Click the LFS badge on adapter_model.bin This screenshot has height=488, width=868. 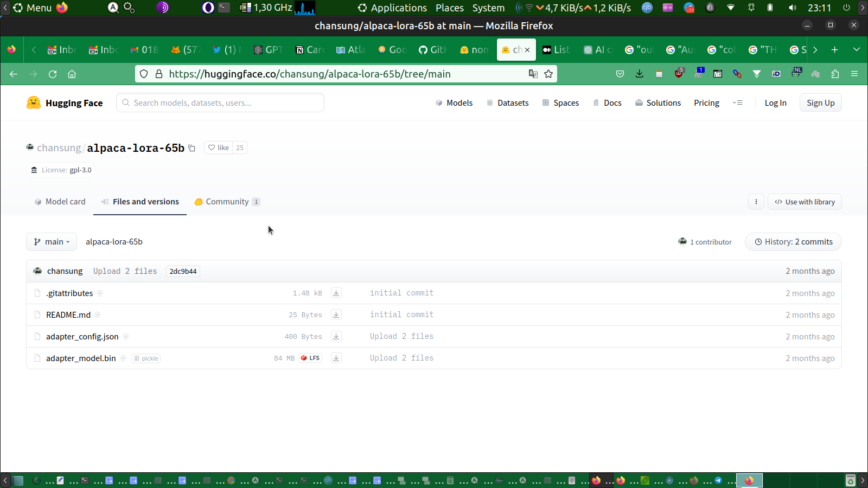point(310,358)
